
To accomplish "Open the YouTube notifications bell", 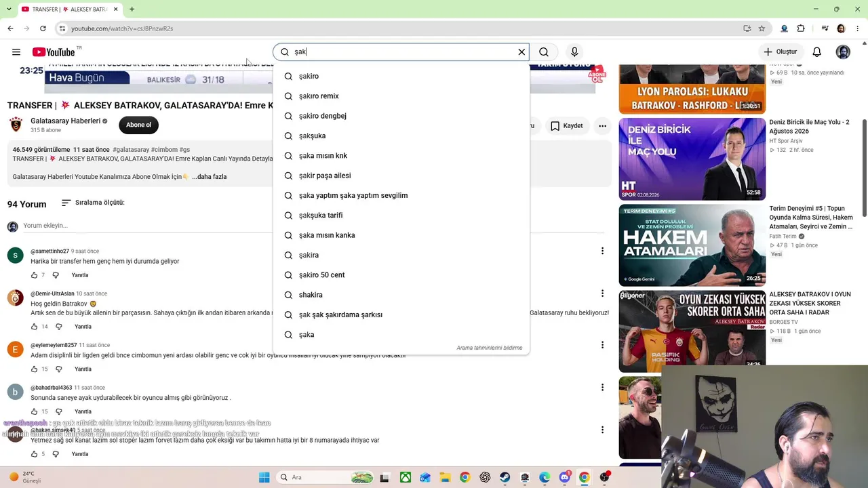I will [x=817, y=52].
